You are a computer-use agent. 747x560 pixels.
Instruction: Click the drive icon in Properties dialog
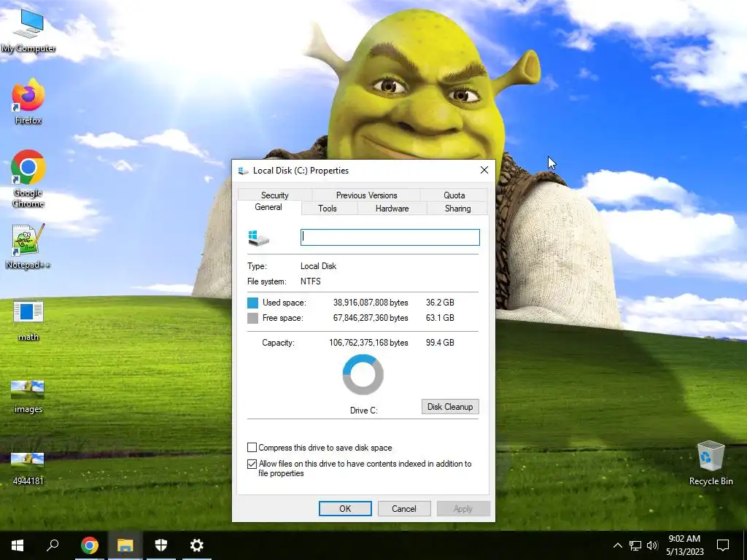coord(259,238)
